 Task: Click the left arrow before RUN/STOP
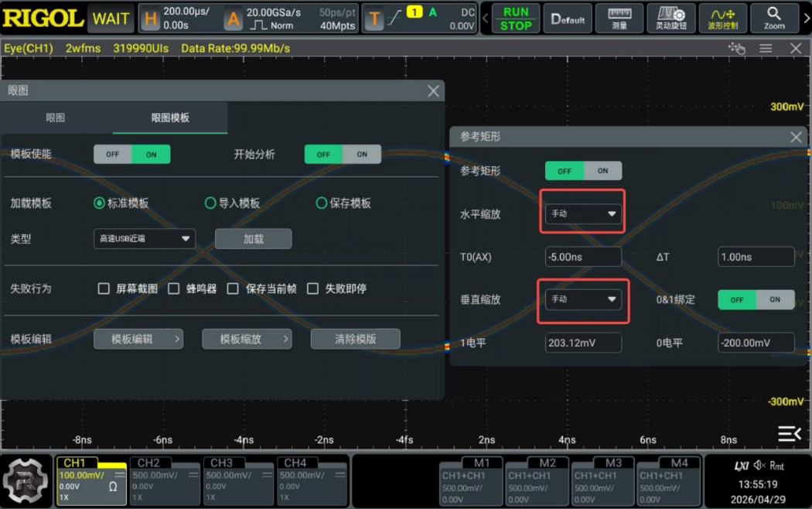(x=485, y=19)
